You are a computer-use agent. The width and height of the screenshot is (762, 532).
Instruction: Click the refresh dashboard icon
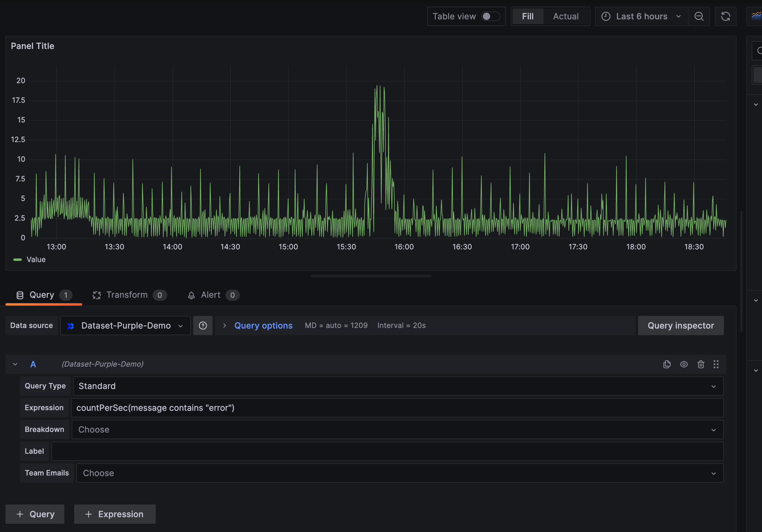pyautogui.click(x=725, y=16)
